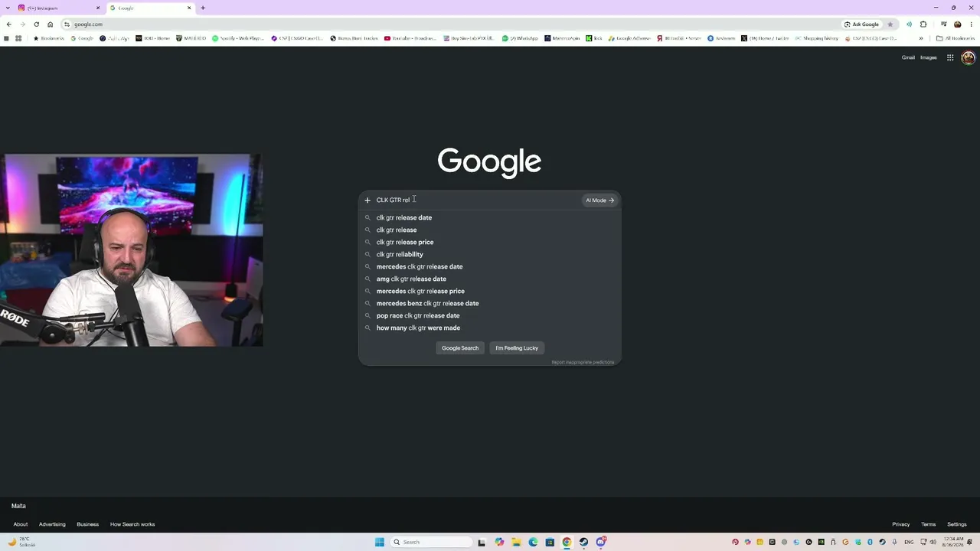
Task: Switch to AI Mode
Action: coord(599,201)
